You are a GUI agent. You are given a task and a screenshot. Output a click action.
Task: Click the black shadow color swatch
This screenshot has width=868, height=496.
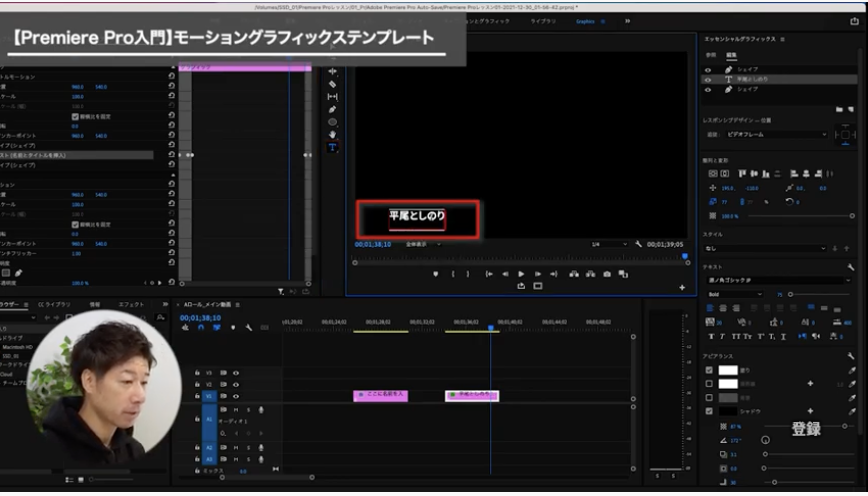(728, 411)
